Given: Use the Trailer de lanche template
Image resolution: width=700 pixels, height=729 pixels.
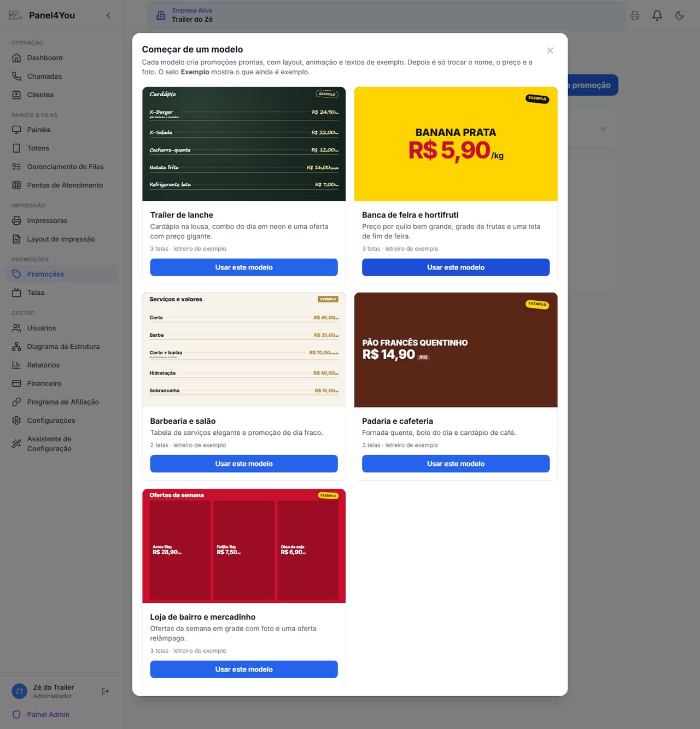Looking at the screenshot, I should pos(244,267).
